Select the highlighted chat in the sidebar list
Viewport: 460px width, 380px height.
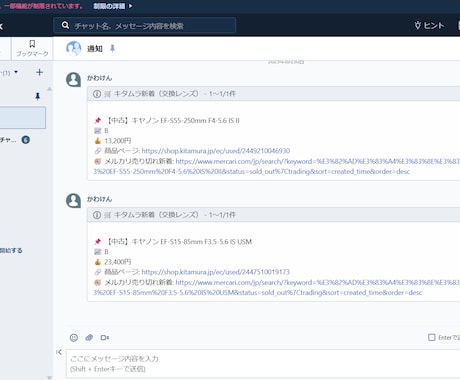[x=23, y=118]
